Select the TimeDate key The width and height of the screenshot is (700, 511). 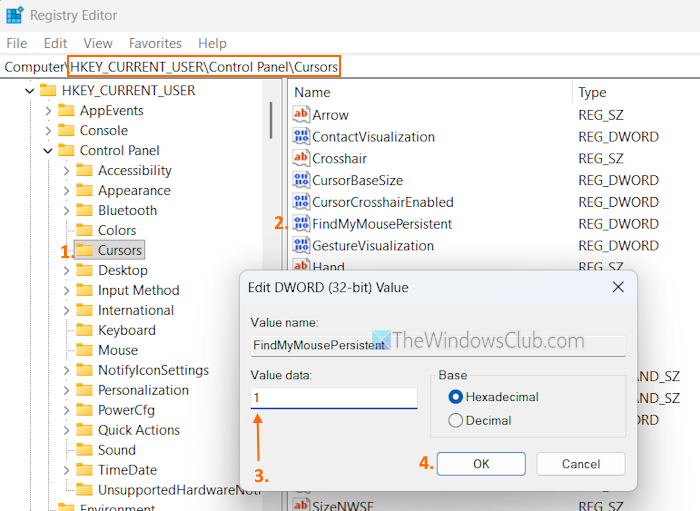pos(128,470)
